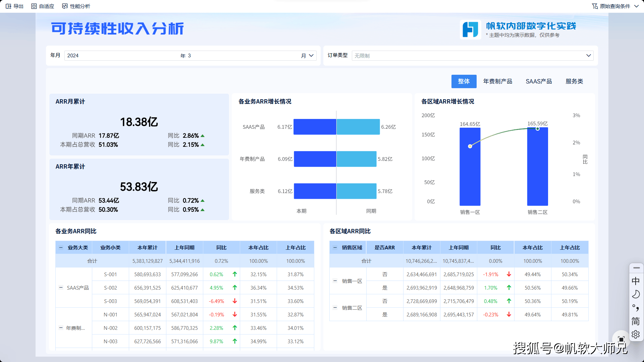Toggle the IME simplified (简) character mode

(636, 321)
